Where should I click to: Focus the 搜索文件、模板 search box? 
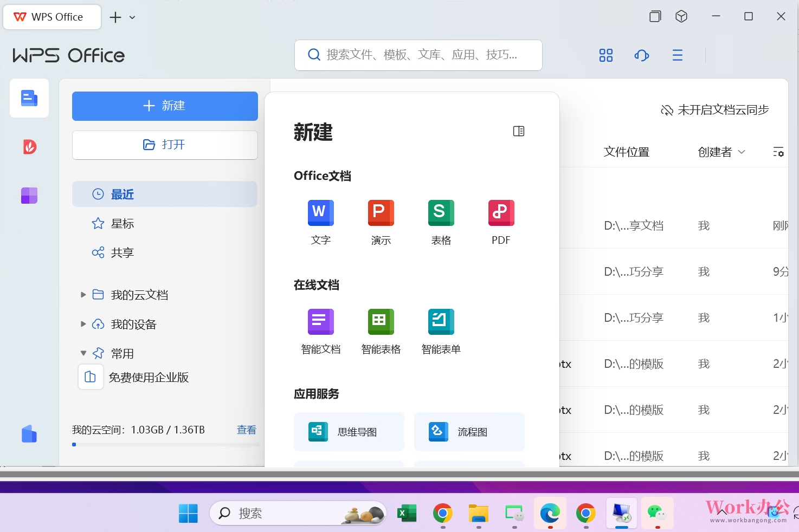[418, 55]
